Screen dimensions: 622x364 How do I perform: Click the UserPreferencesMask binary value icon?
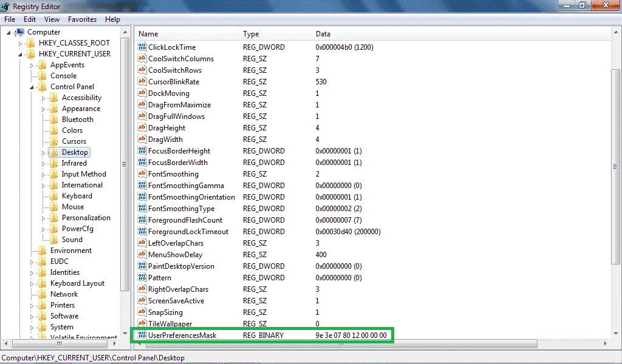point(142,335)
